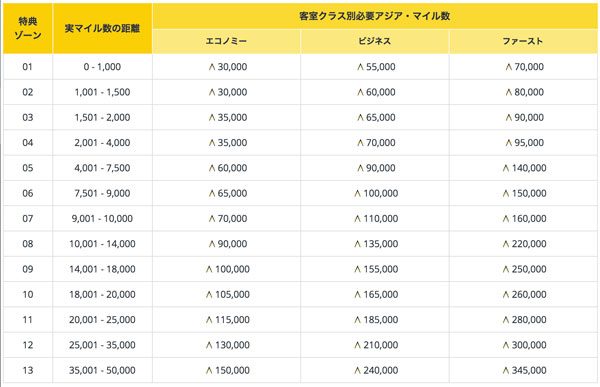Click the ビジネス class column header
The height and width of the screenshot is (387, 600).
(375, 41)
